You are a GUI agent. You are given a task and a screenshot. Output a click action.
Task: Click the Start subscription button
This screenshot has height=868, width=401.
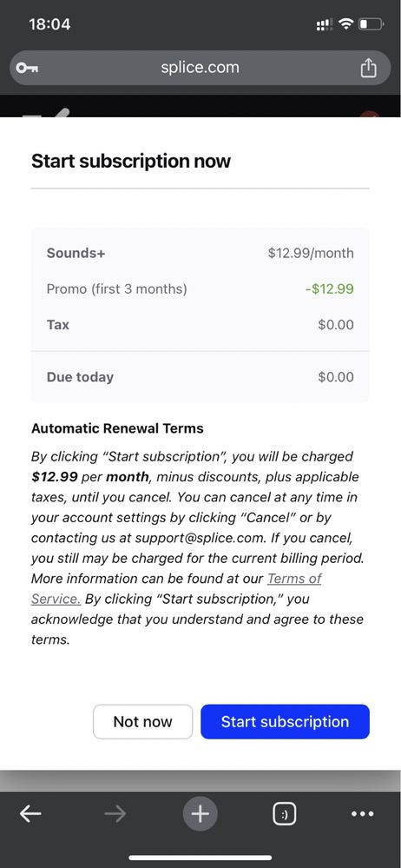pos(285,721)
